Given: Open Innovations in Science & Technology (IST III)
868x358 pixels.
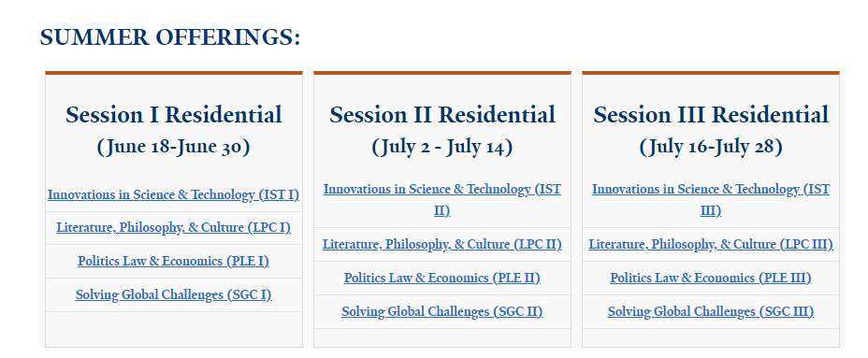Looking at the screenshot, I should click(x=710, y=200).
